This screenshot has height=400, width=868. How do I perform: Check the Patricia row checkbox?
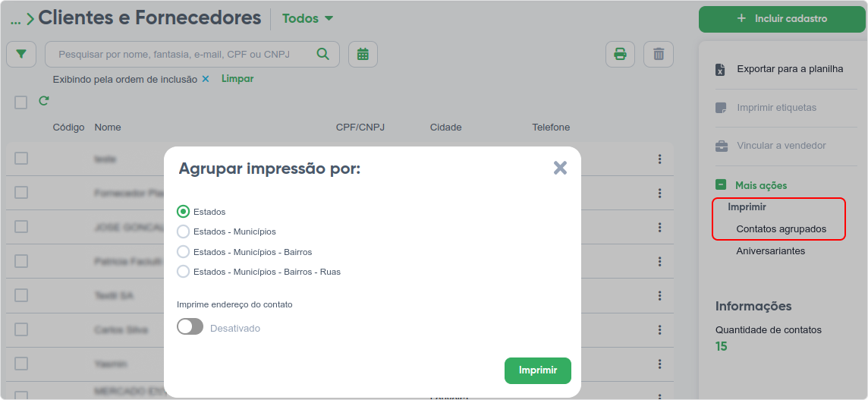21,261
